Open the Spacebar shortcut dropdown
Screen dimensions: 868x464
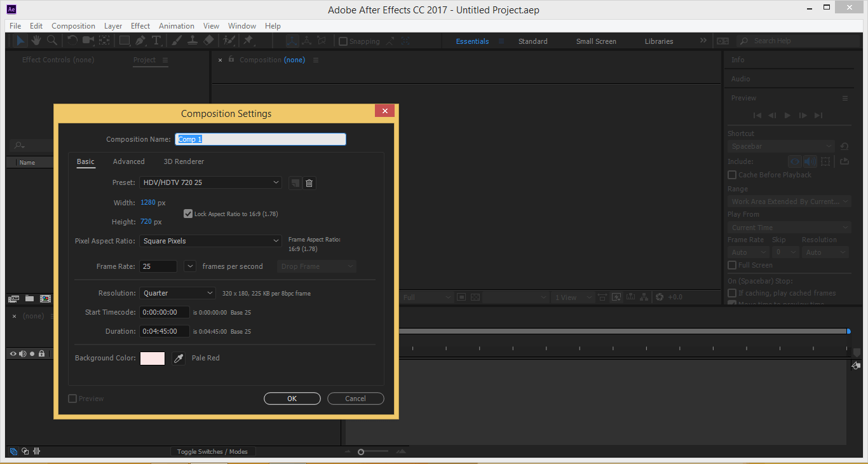(x=781, y=146)
